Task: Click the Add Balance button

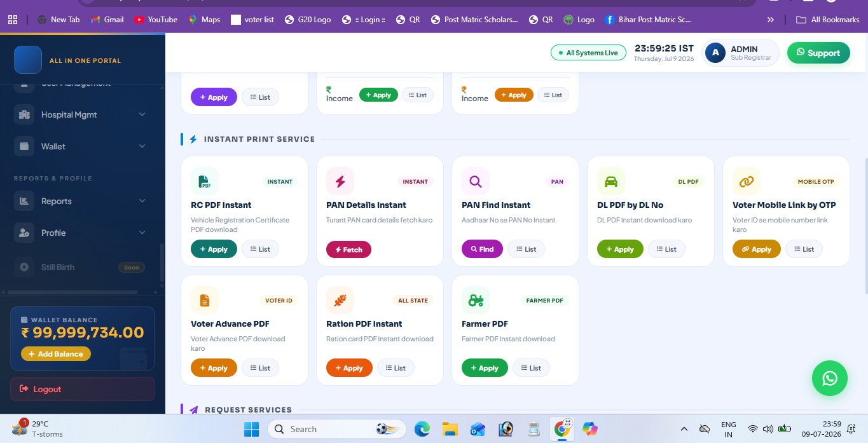Action: (56, 354)
